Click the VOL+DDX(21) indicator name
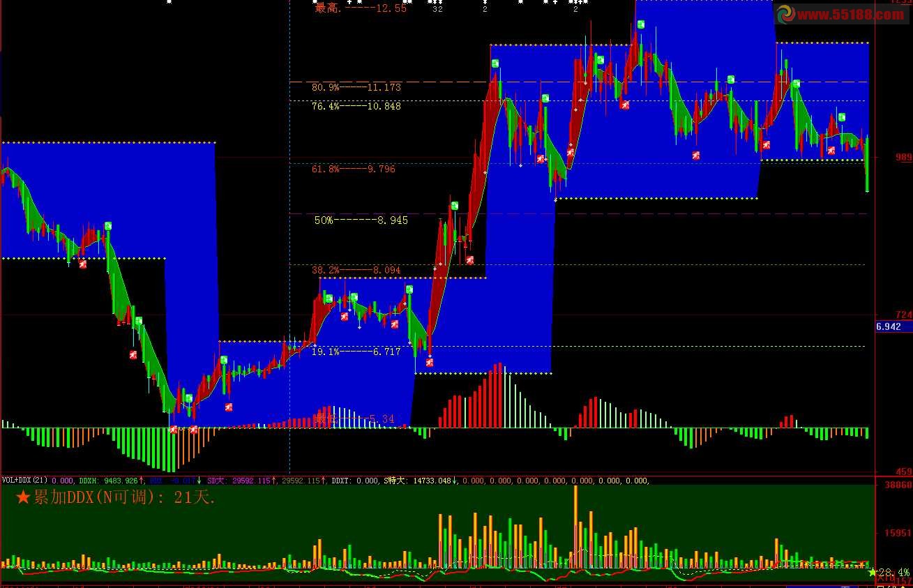Image resolution: width=913 pixels, height=588 pixels. [24, 480]
